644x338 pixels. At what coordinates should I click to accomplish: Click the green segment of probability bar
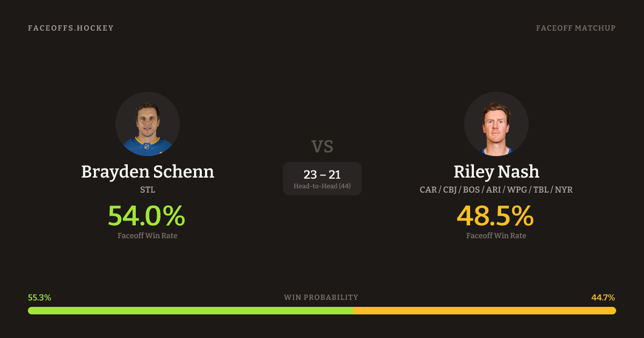[x=191, y=311]
